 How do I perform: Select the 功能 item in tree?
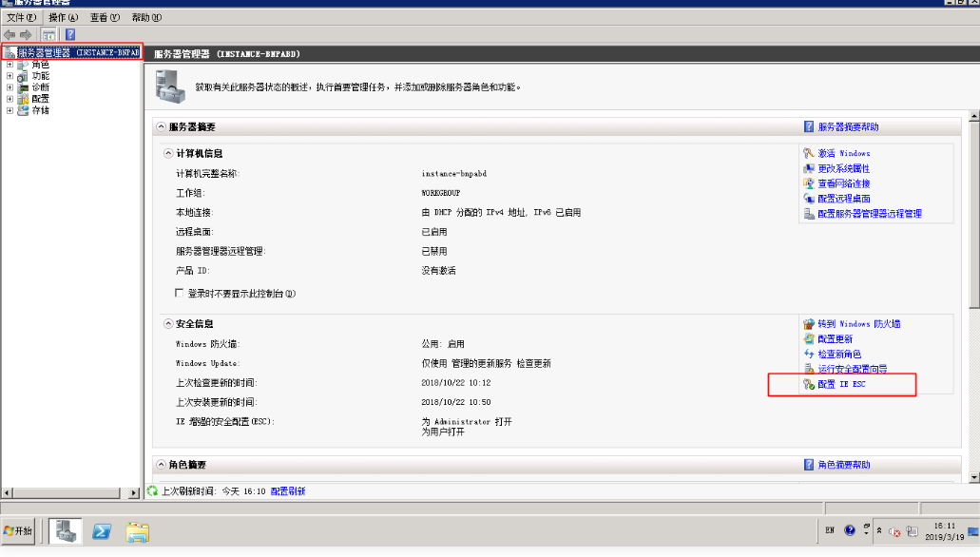pyautogui.click(x=40, y=76)
